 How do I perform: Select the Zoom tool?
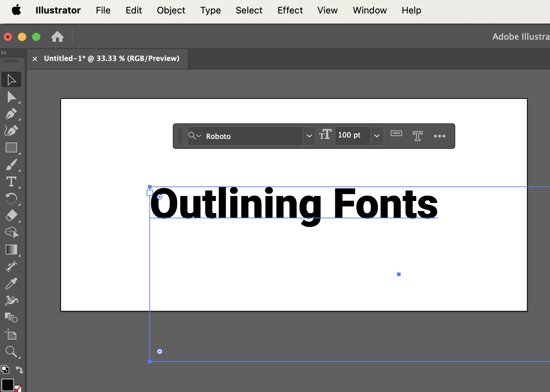tap(11, 352)
